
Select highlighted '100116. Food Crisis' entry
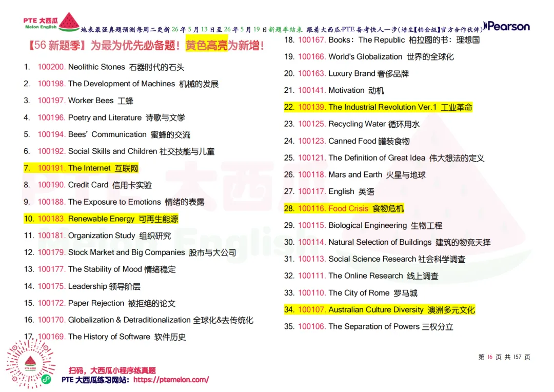(x=344, y=208)
